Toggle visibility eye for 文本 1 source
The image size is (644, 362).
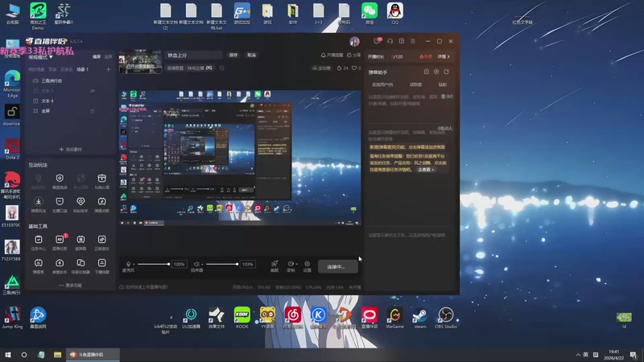(x=93, y=91)
